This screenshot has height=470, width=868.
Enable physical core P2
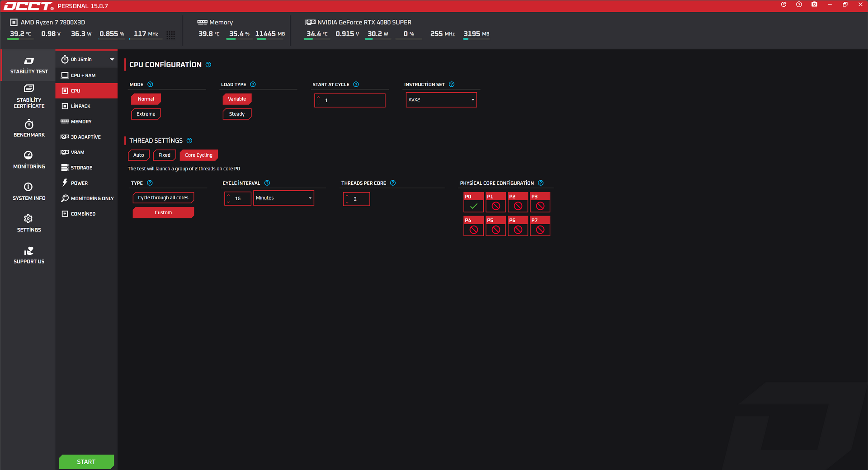(x=518, y=202)
